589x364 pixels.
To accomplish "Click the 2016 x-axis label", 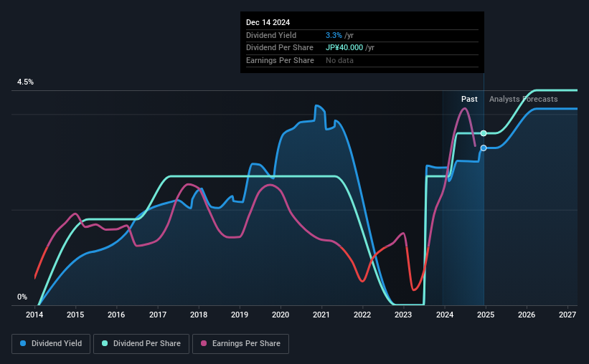I will 116,315.
